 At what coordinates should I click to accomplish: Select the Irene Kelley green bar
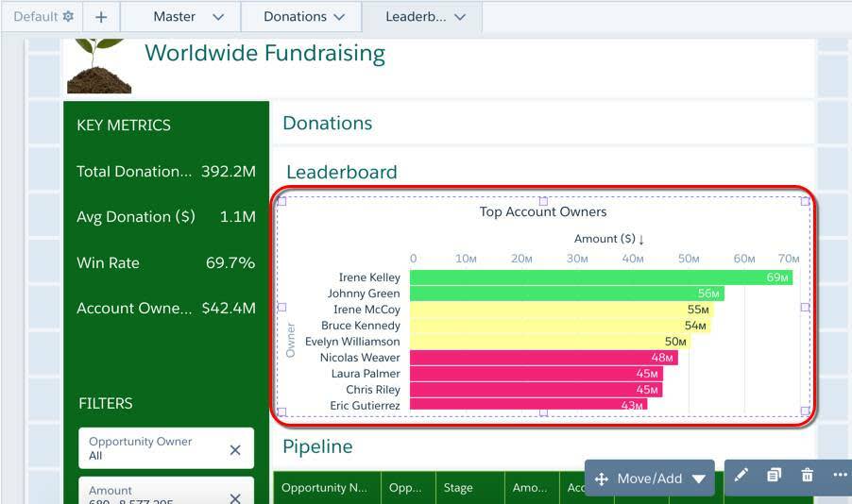pyautogui.click(x=601, y=277)
